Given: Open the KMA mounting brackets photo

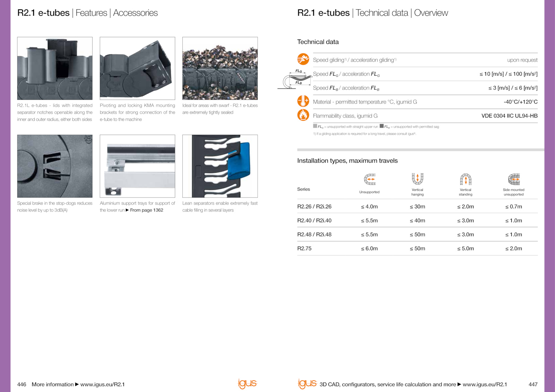Looking at the screenshot, I should tap(137, 68).
